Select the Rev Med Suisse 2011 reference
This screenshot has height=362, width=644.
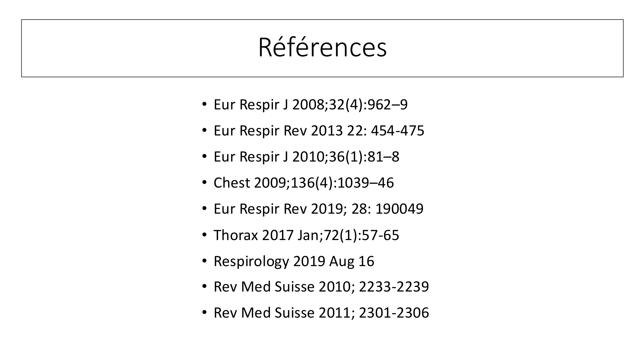321,313
